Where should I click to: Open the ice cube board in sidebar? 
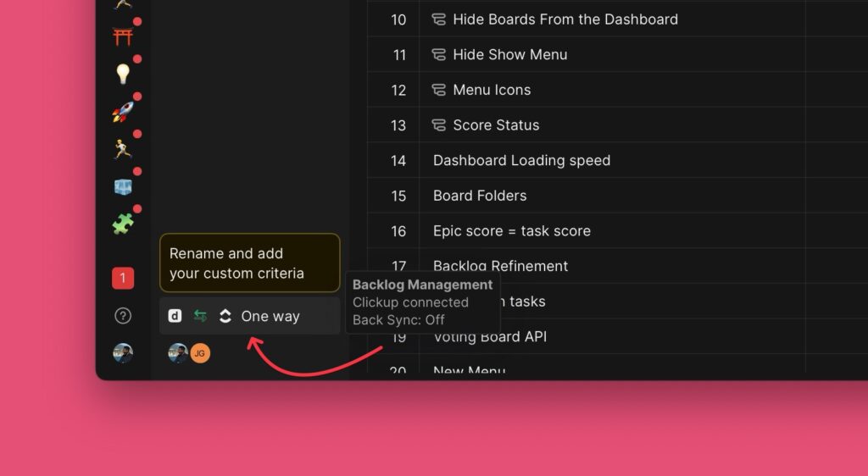coord(123,187)
